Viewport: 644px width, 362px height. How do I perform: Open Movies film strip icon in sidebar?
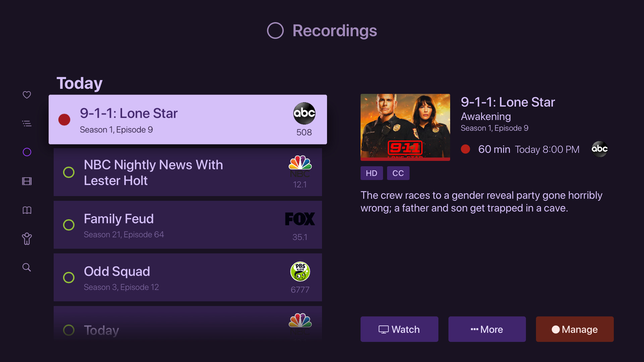click(27, 181)
